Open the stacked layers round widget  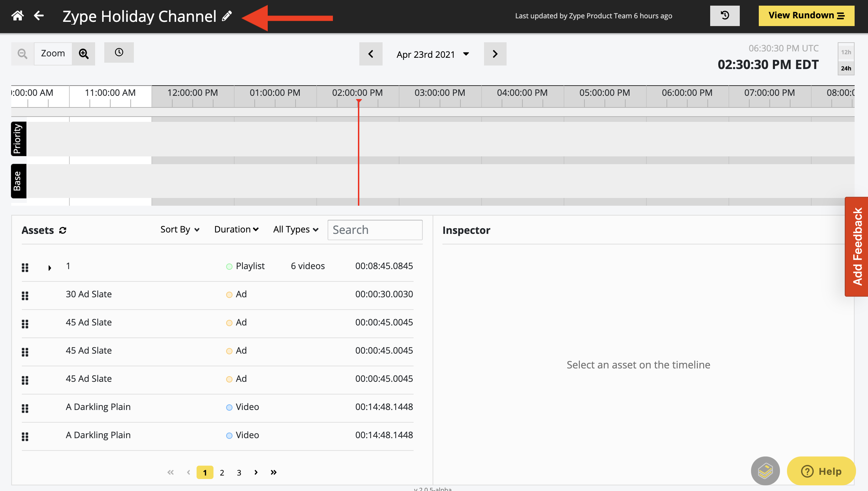(x=765, y=471)
